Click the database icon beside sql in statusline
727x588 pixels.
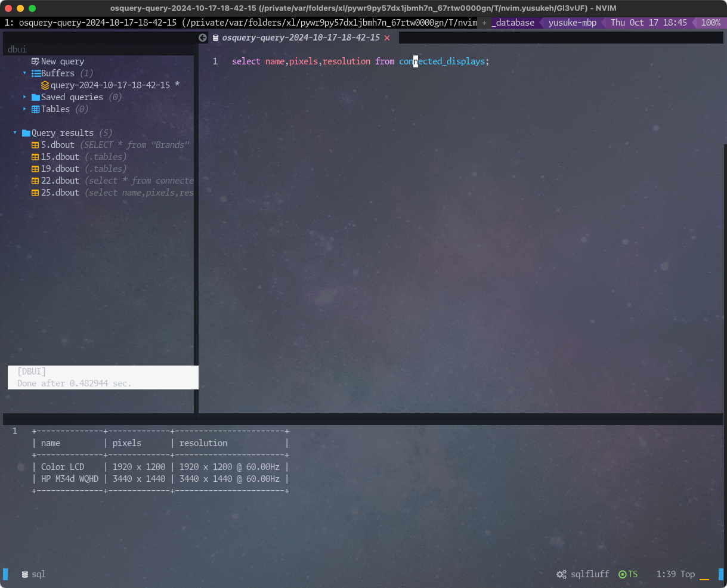tap(25, 574)
